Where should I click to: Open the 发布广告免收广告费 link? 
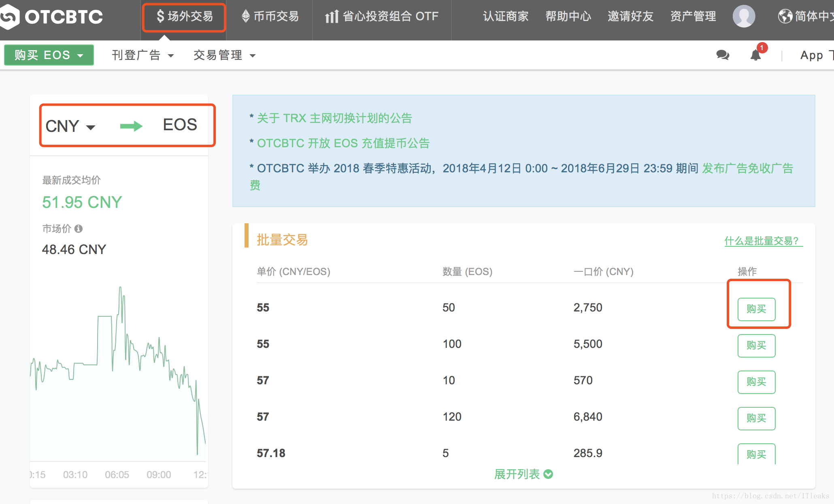pos(747,168)
